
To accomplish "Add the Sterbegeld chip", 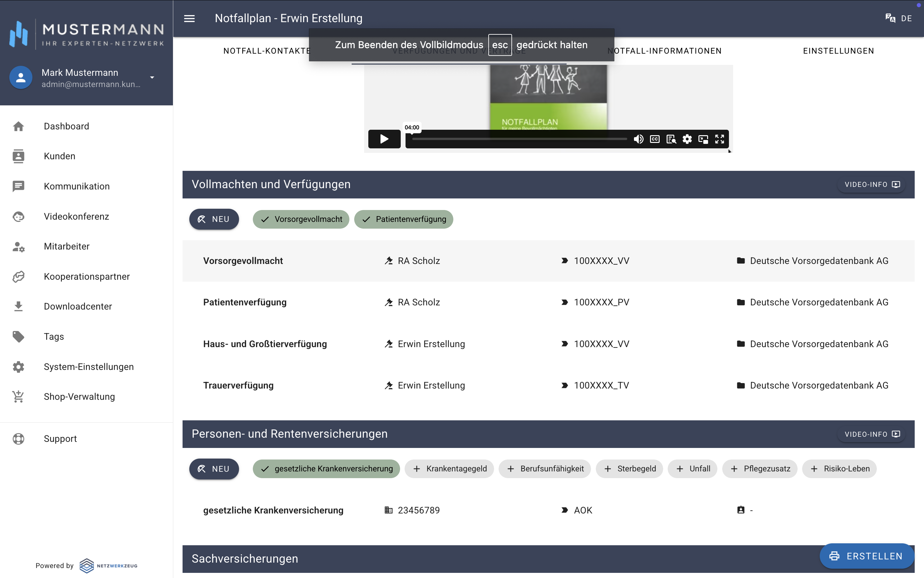I will pyautogui.click(x=629, y=469).
